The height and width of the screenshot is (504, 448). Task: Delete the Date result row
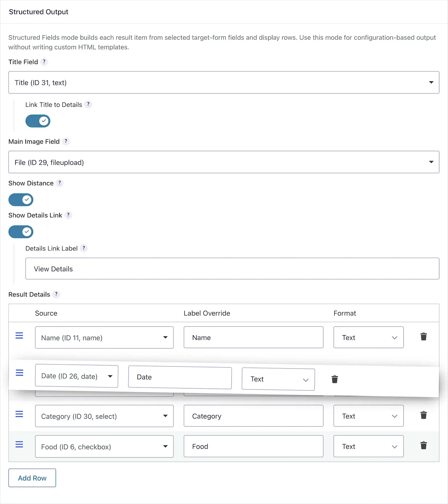pyautogui.click(x=335, y=379)
